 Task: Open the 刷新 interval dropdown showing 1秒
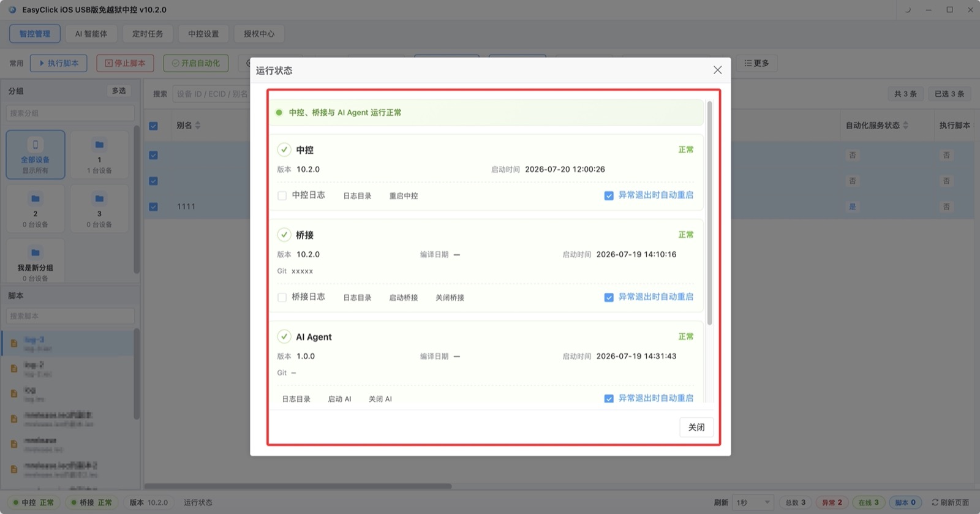click(x=753, y=502)
